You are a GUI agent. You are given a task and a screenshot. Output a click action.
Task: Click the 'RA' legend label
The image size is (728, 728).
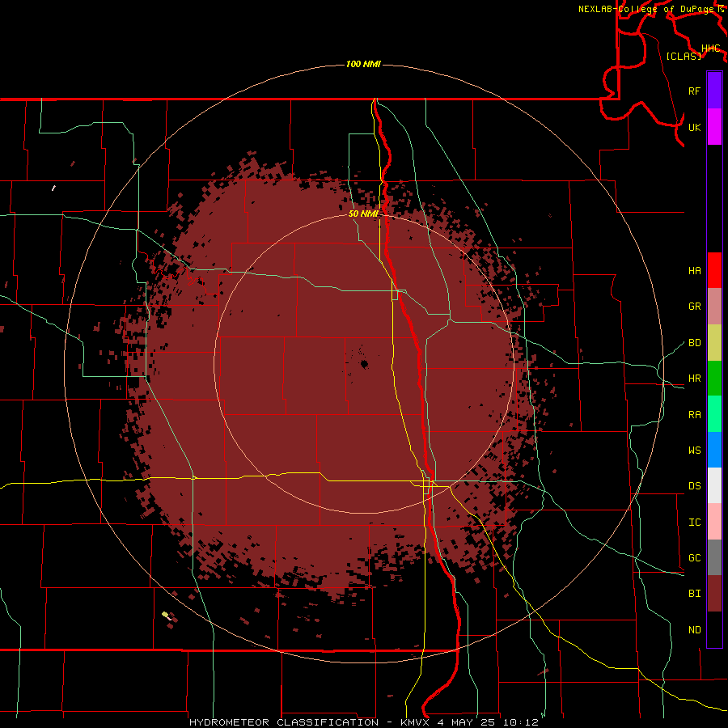pos(694,415)
